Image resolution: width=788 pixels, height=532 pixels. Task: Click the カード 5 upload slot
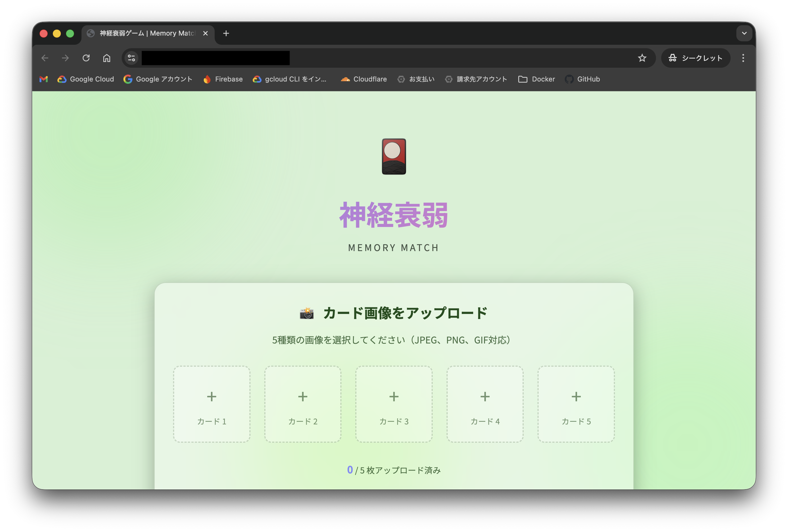tap(576, 404)
